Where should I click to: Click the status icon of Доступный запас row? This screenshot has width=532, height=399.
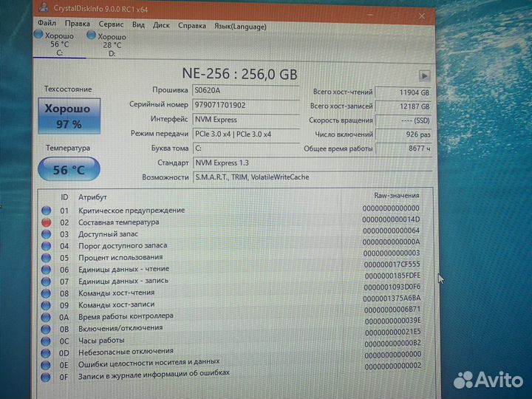46,234
